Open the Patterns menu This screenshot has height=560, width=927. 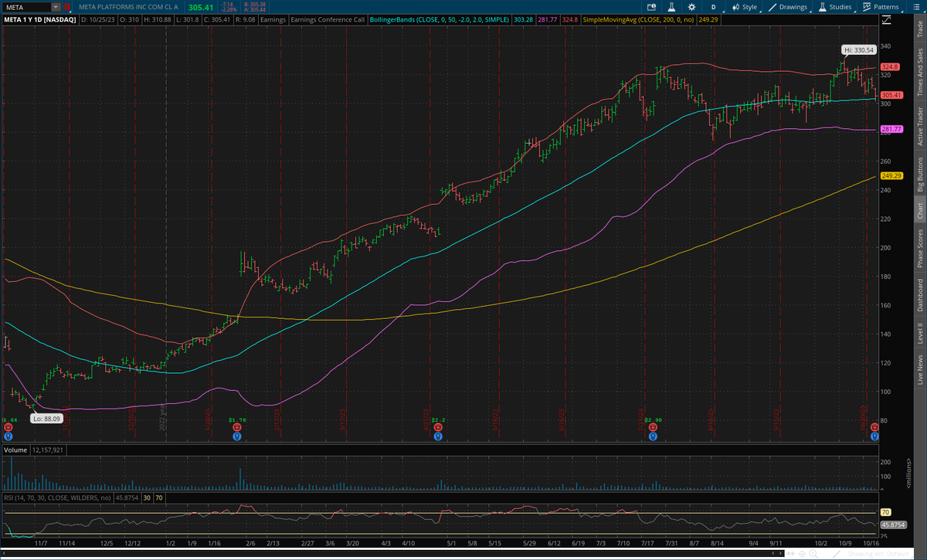tap(881, 7)
